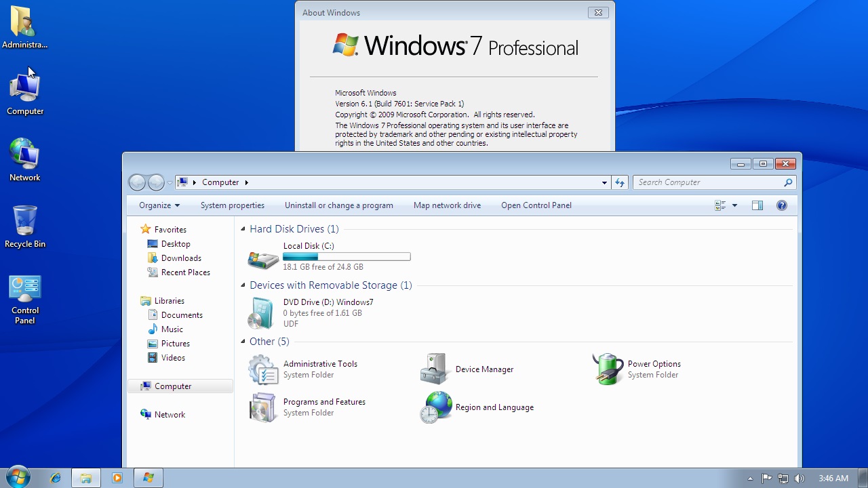The image size is (868, 488).
Task: Toggle the preview pane
Action: [x=757, y=205]
